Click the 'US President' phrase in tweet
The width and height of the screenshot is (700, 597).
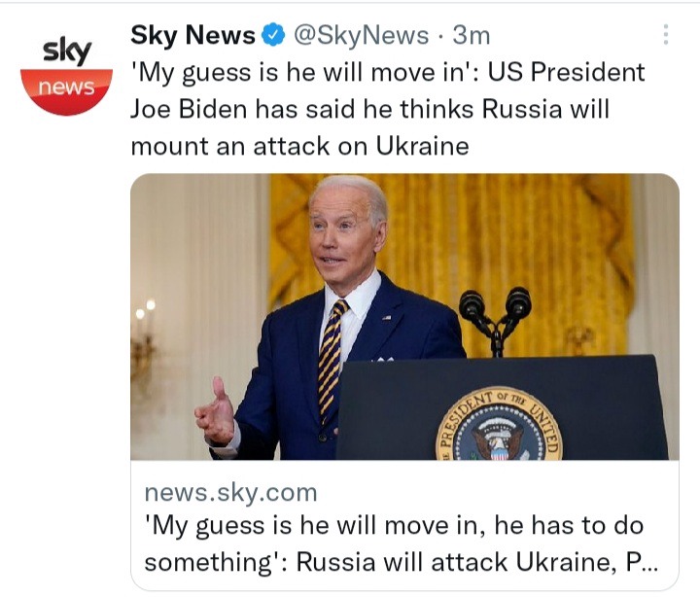(566, 72)
